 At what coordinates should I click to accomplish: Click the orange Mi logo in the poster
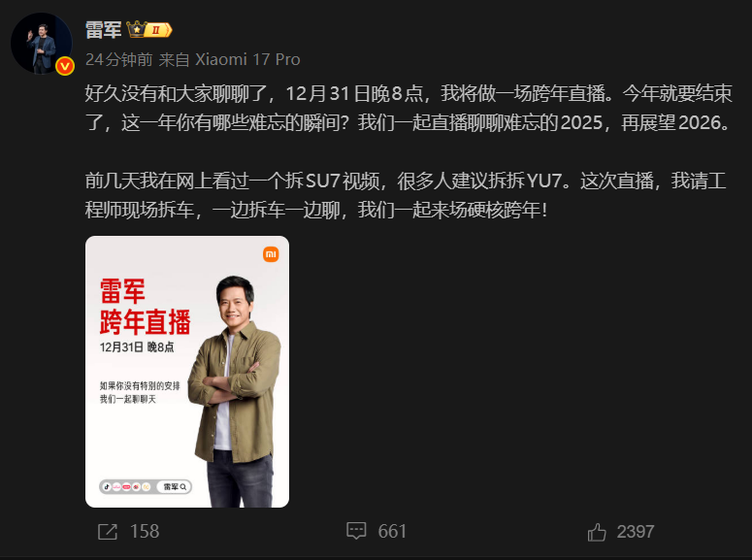(271, 254)
